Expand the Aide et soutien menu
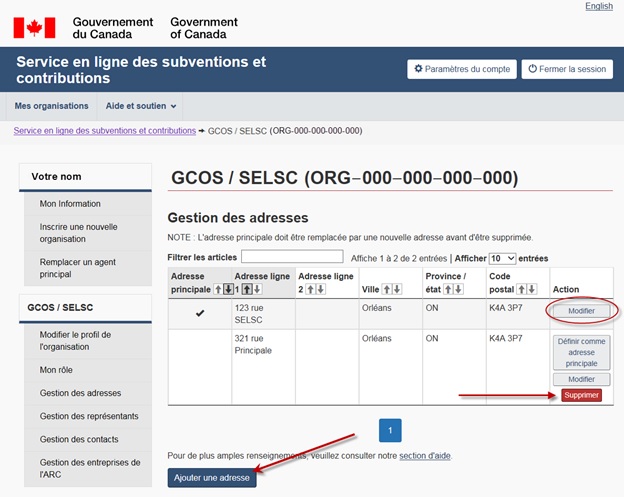Screen dimensions: 624x497 tap(141, 106)
